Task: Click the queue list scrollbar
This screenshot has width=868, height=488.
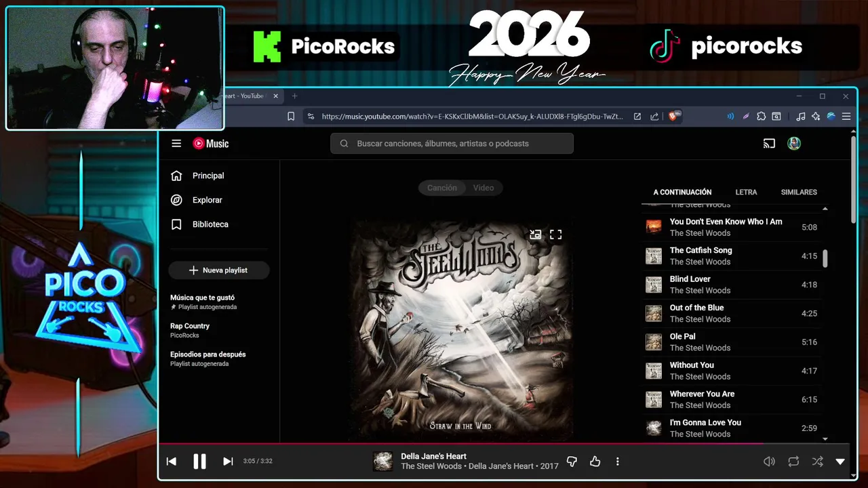Action: point(825,259)
